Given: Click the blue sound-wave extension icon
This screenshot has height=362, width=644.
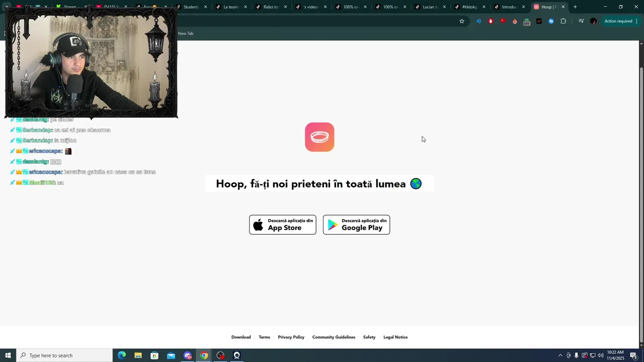Looking at the screenshot, I should 478,21.
